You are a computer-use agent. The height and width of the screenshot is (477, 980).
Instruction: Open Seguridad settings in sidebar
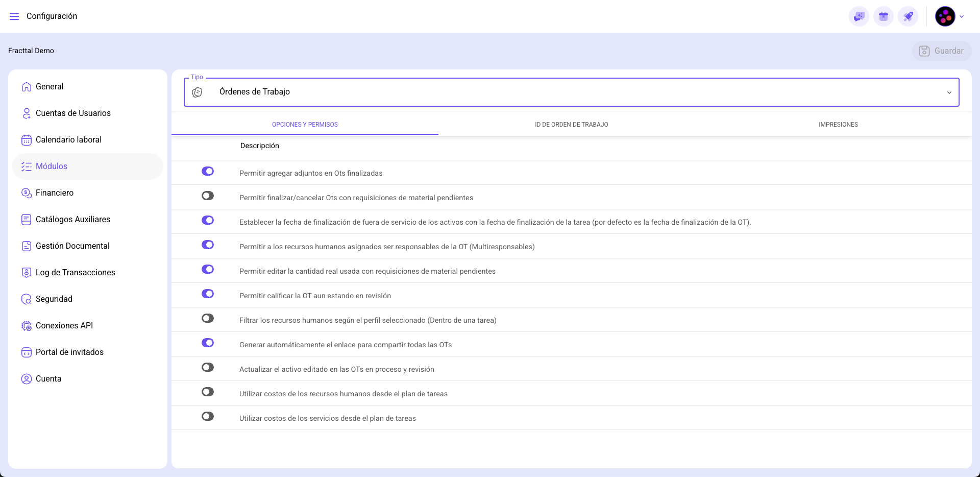click(x=54, y=299)
